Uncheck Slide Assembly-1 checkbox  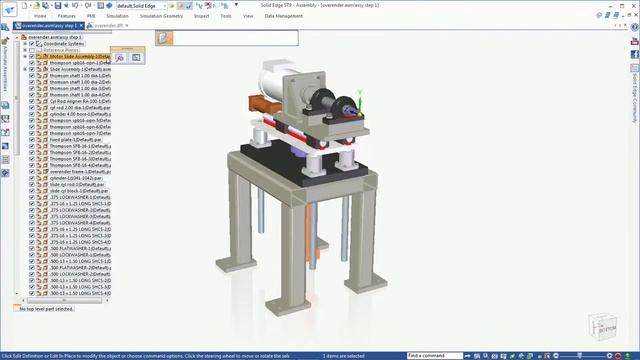(32, 69)
